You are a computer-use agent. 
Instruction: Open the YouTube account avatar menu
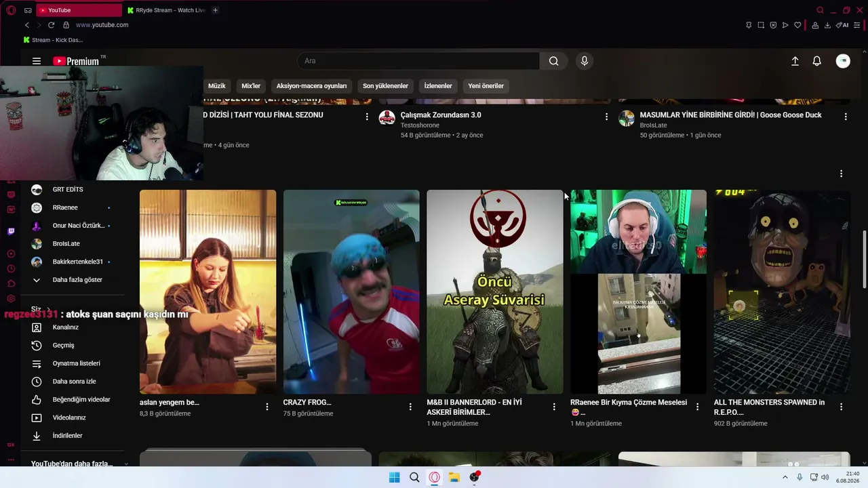point(843,61)
